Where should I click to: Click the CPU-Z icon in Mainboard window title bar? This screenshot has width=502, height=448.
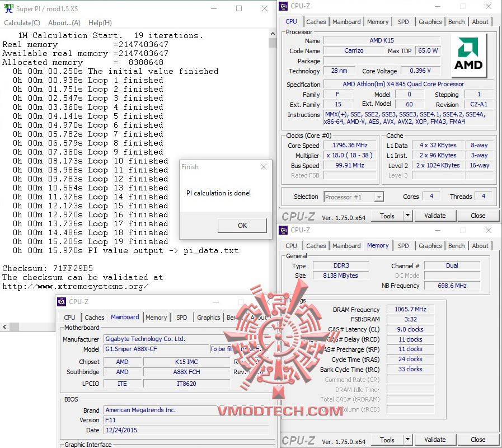(62, 301)
